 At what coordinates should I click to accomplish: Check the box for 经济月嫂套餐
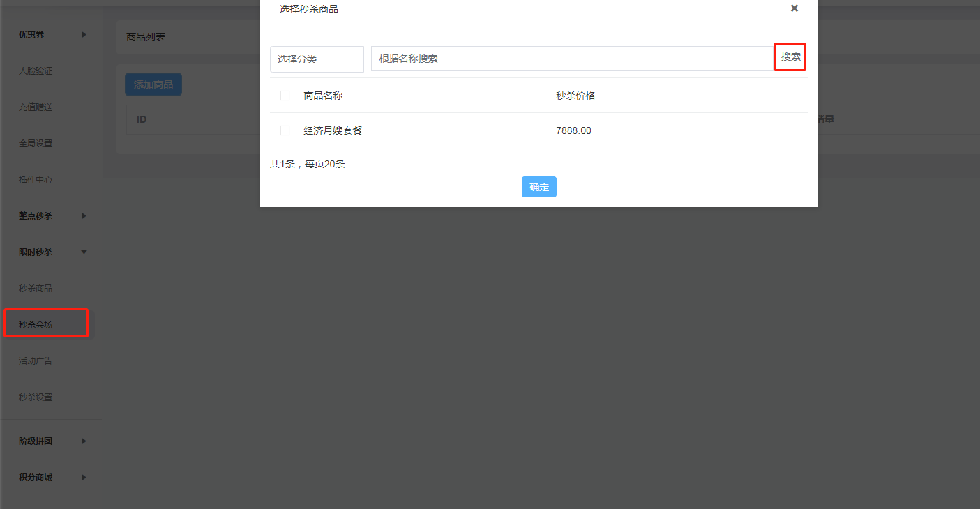pos(285,130)
